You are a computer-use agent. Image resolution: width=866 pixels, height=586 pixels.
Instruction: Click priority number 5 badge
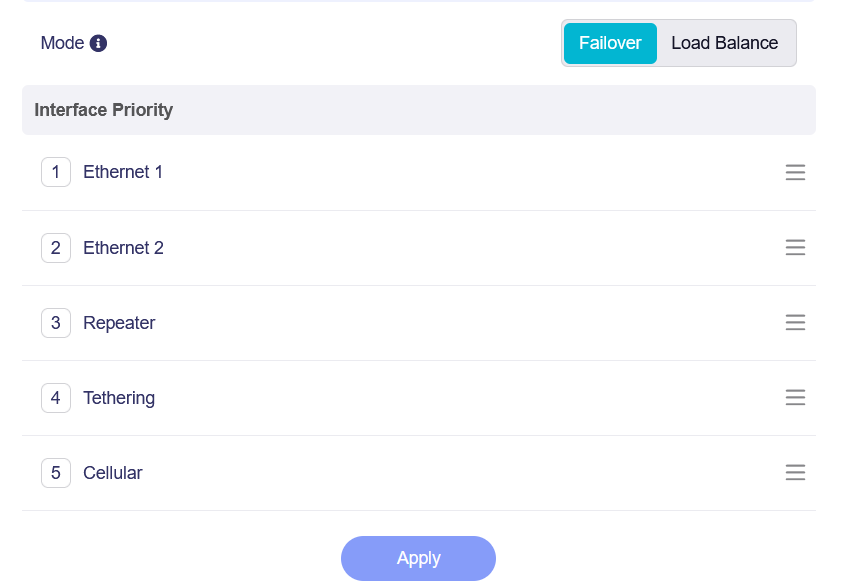[56, 473]
